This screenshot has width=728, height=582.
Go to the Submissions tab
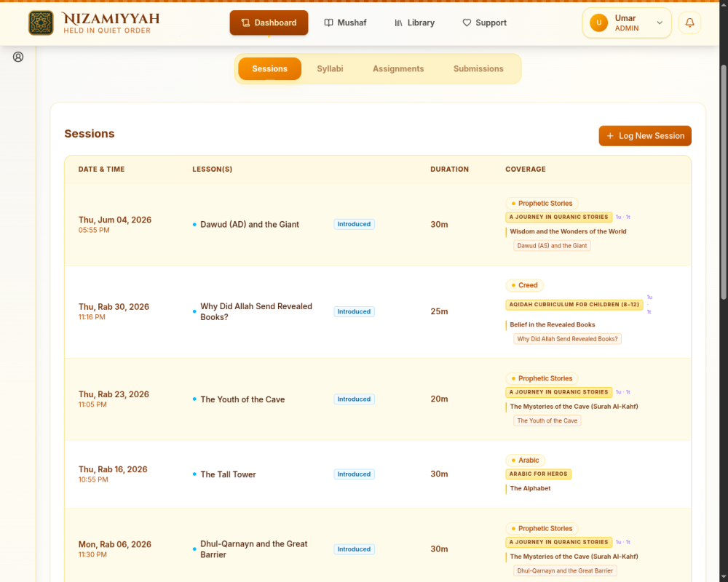[x=478, y=68]
